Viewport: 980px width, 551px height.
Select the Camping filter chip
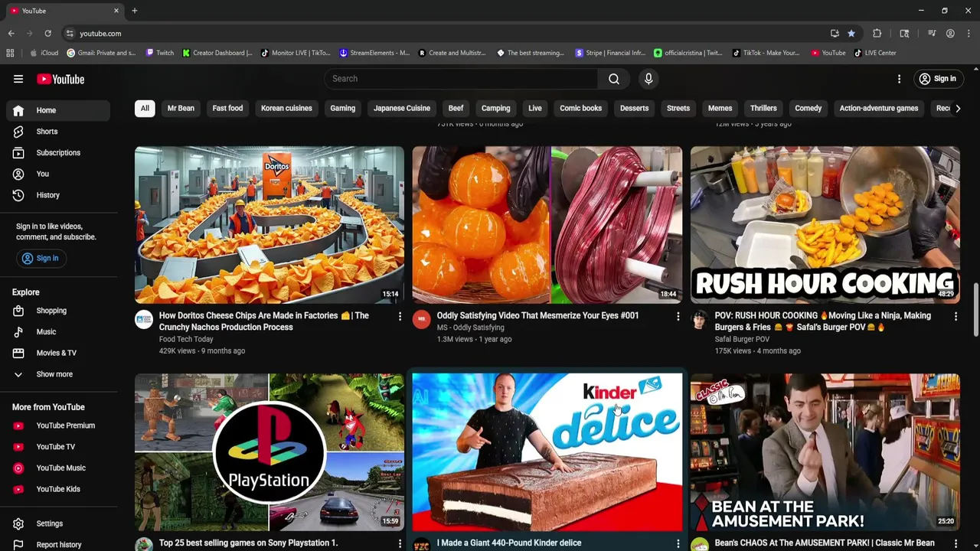495,108
